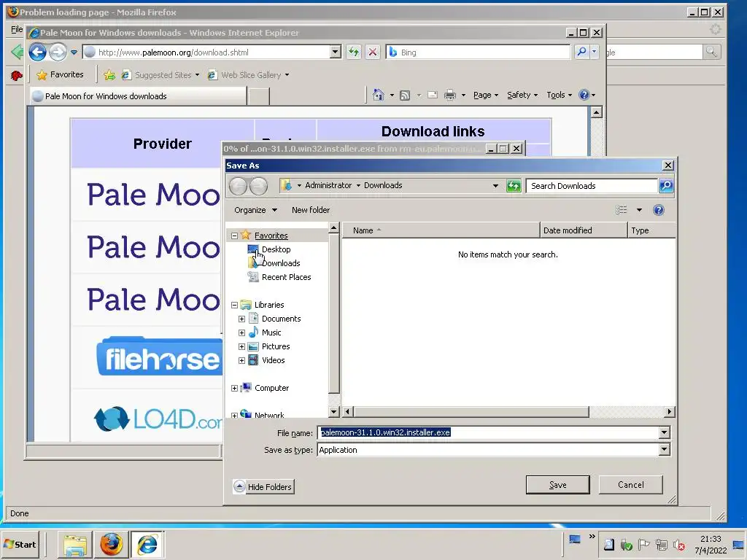The height and width of the screenshot is (560, 747).
Task: Open the File name dropdown arrow
Action: 664,432
